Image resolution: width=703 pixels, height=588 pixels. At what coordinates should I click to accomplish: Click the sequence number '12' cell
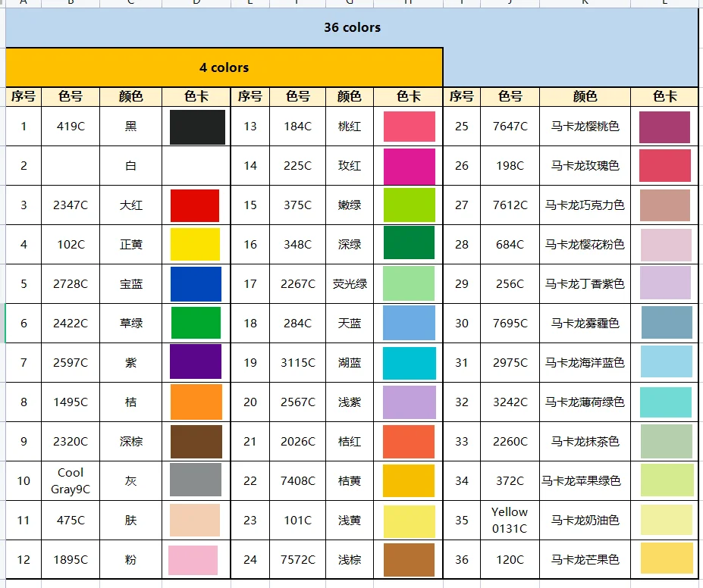[24, 560]
